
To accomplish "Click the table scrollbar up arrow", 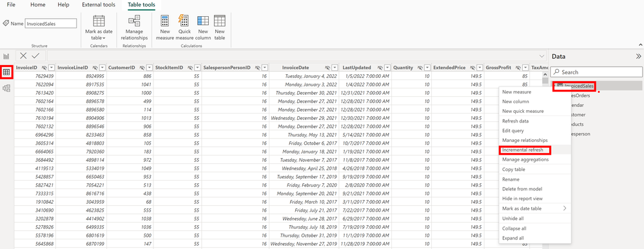I will click(x=545, y=75).
